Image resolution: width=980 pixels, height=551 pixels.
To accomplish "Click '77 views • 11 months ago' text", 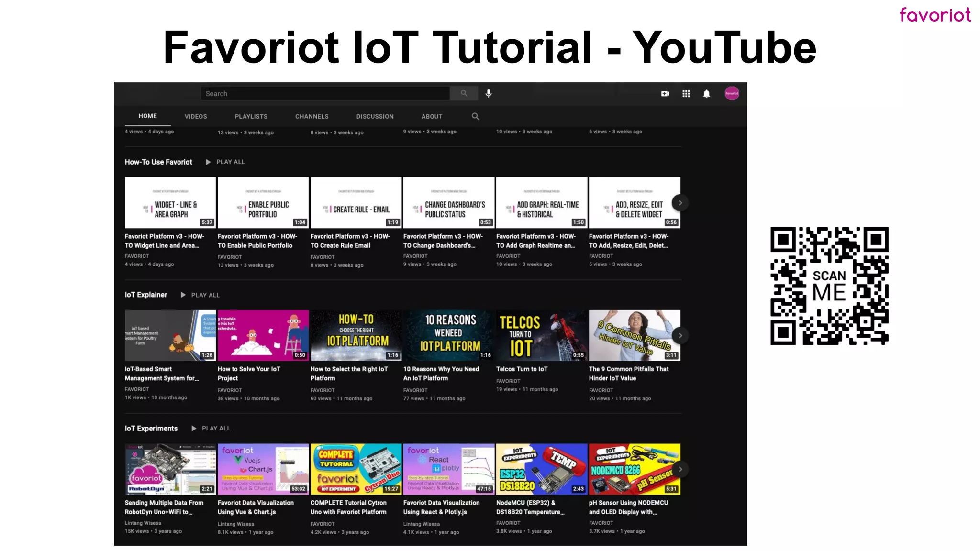I will coord(434,399).
